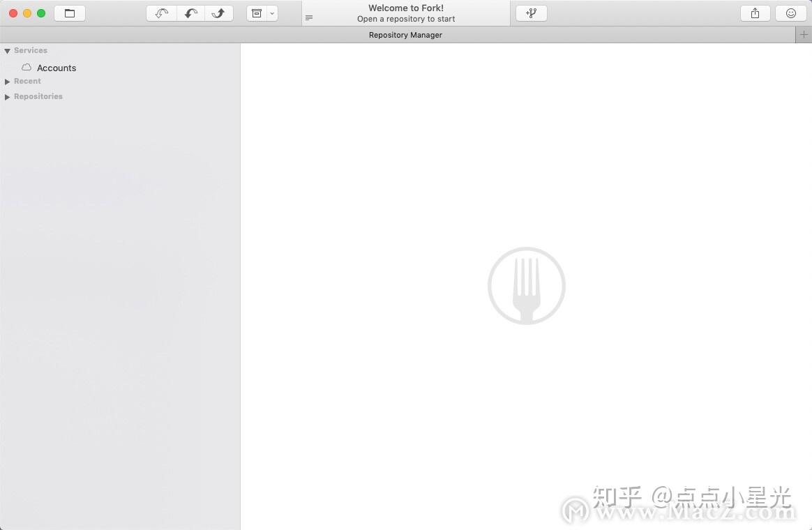Open a new tab with the plus button

(803, 34)
